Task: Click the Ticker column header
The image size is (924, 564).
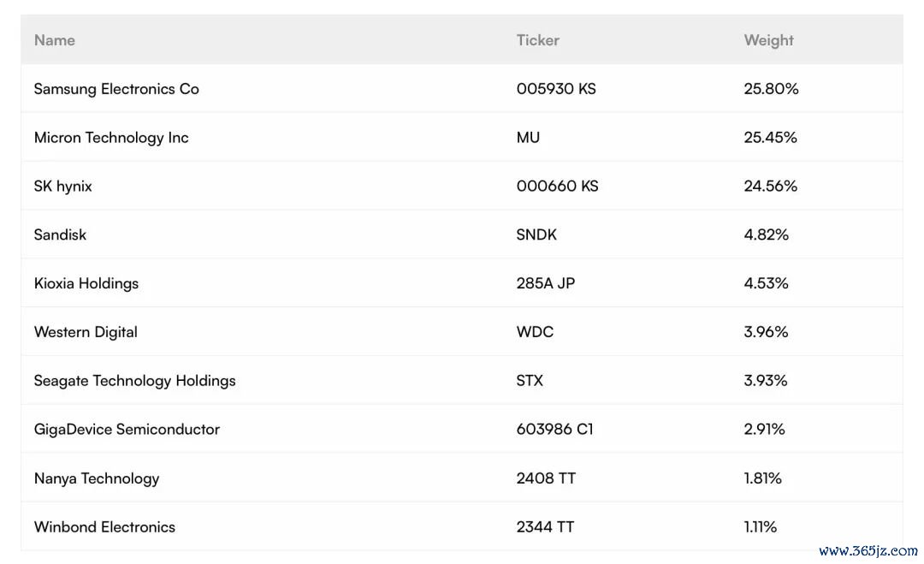Action: (x=537, y=40)
